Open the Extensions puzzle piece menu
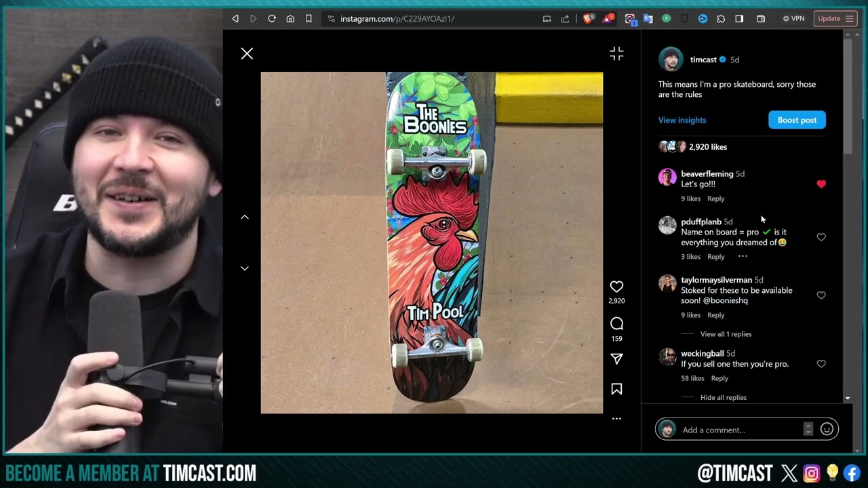This screenshot has width=868, height=488. point(721,19)
